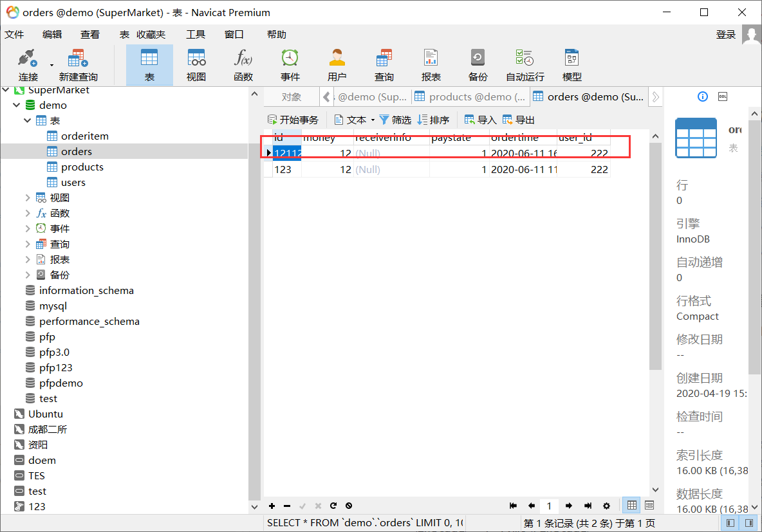Delete record with the minus icon
Screen dimensions: 762x532
(287, 506)
